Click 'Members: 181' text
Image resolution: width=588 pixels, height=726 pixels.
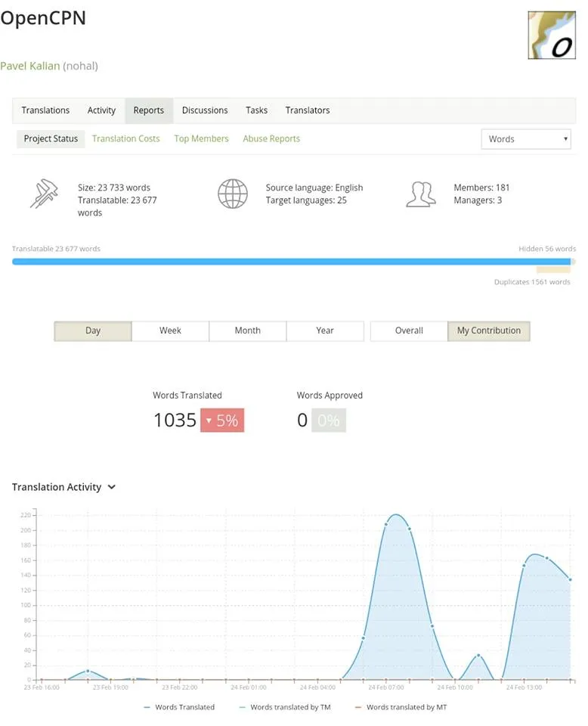481,188
